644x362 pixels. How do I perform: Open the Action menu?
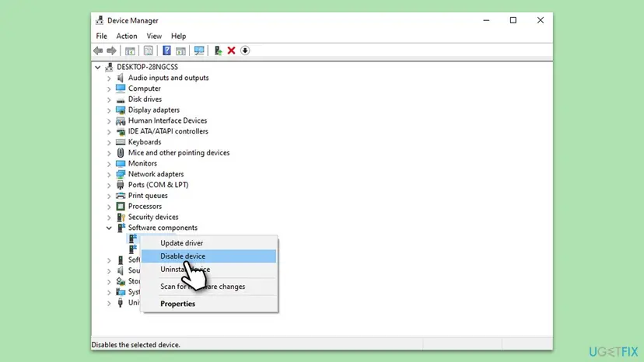point(127,36)
